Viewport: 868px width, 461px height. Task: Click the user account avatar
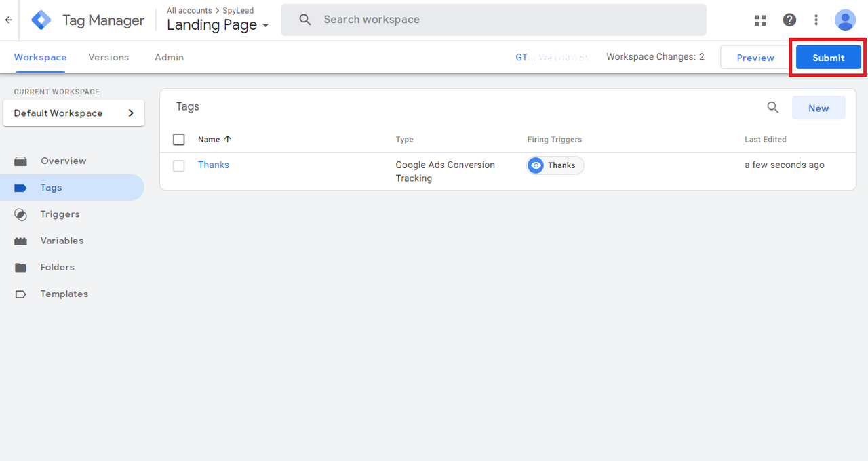pyautogui.click(x=845, y=20)
